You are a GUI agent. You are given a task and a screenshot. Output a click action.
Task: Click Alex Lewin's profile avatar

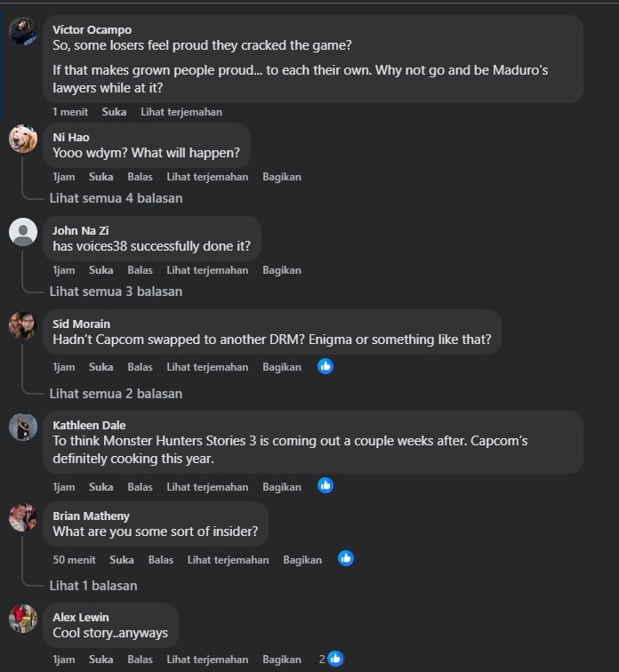pyautogui.click(x=23, y=619)
